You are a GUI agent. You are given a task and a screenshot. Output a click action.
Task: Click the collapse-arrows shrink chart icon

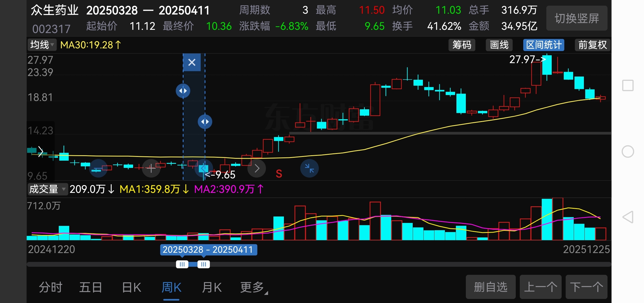[x=309, y=168]
